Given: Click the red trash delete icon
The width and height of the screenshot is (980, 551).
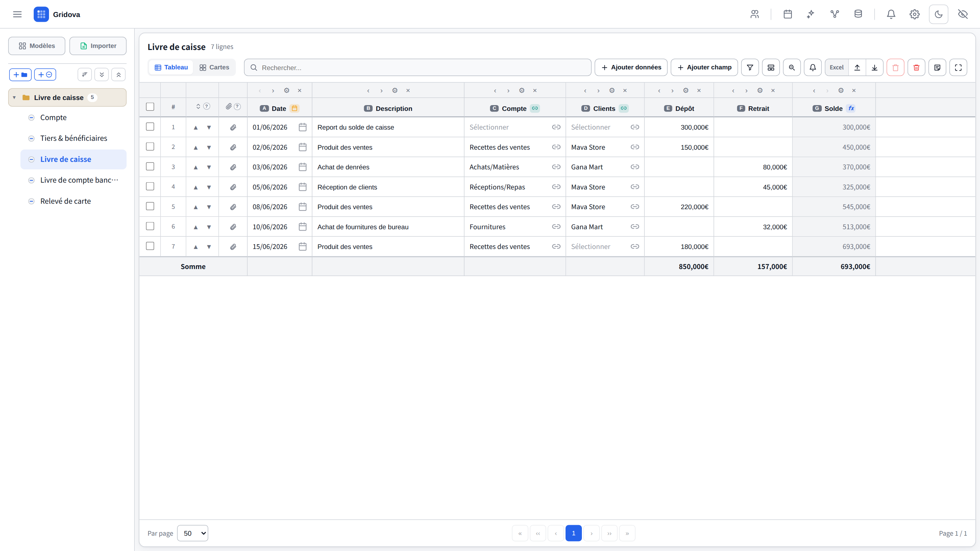Looking at the screenshot, I should point(916,67).
